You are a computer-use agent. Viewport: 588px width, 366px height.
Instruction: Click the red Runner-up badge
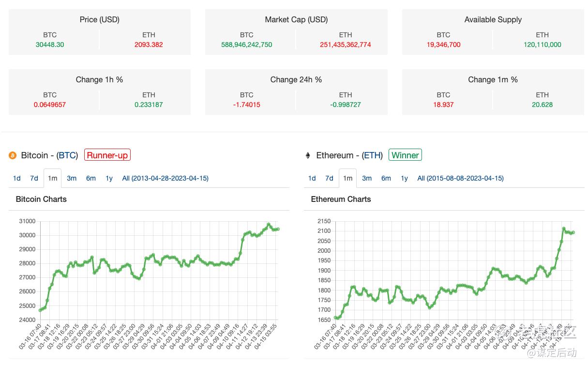coord(107,155)
